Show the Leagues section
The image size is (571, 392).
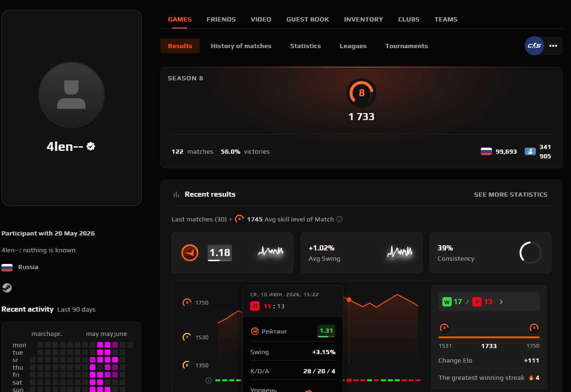353,46
